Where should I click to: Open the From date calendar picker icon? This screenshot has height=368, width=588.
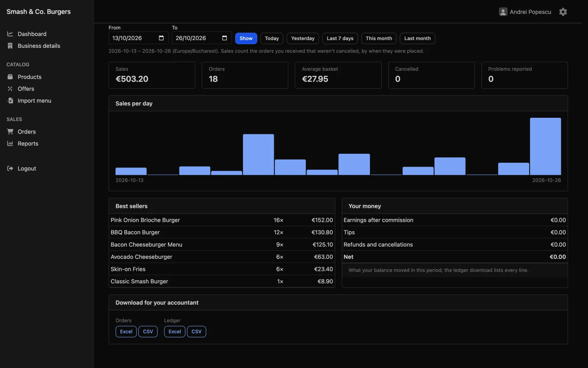click(x=161, y=38)
